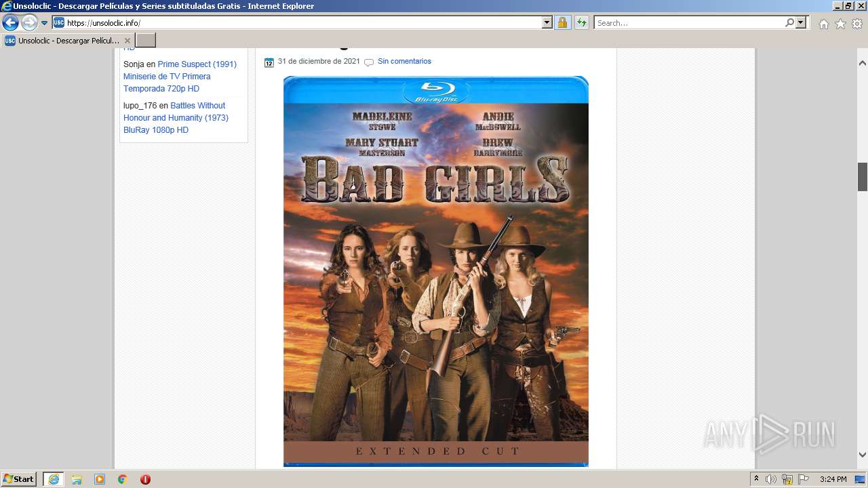This screenshot has width=868, height=488.
Task: Click the magnifier search icon
Action: 789,23
